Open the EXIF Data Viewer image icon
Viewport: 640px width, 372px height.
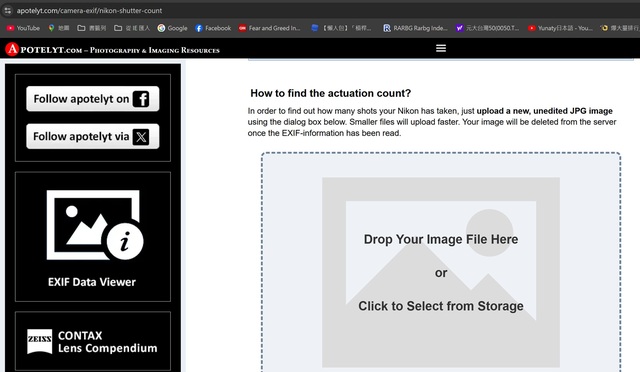pyautogui.click(x=95, y=225)
